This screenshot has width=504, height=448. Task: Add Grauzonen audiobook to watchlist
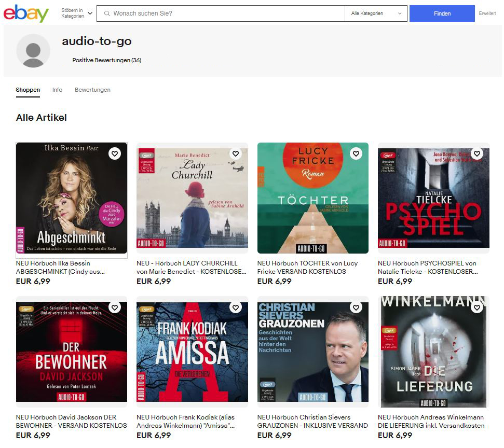click(x=356, y=307)
